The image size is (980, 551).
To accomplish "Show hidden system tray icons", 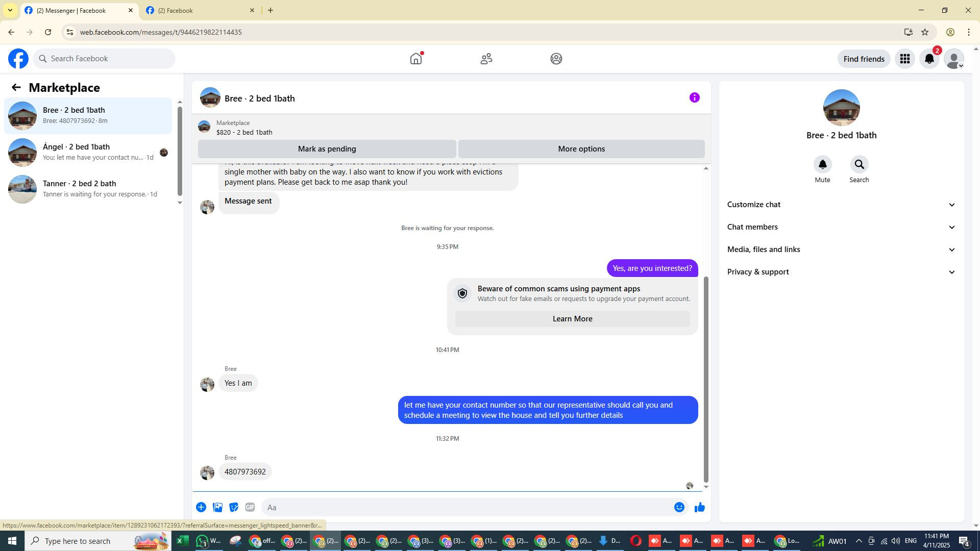I will click(859, 541).
